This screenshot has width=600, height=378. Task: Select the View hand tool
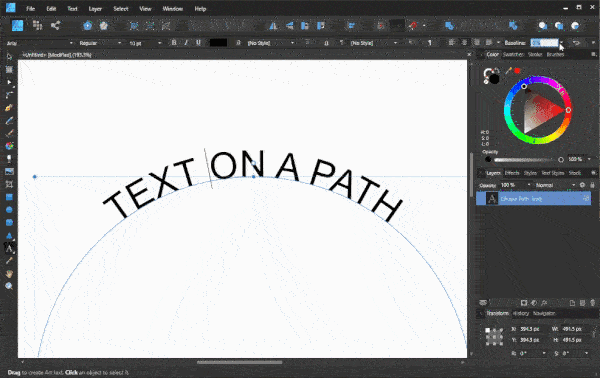click(9, 274)
